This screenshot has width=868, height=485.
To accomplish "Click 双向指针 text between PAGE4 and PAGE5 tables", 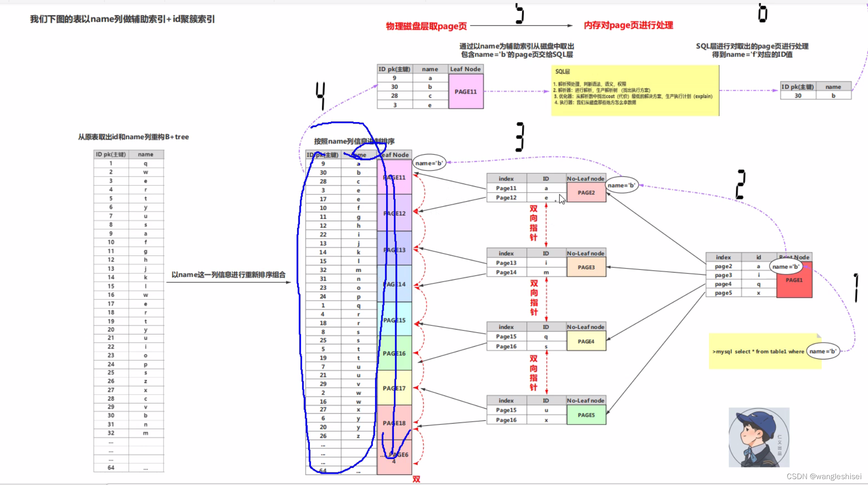I will 534,373.
